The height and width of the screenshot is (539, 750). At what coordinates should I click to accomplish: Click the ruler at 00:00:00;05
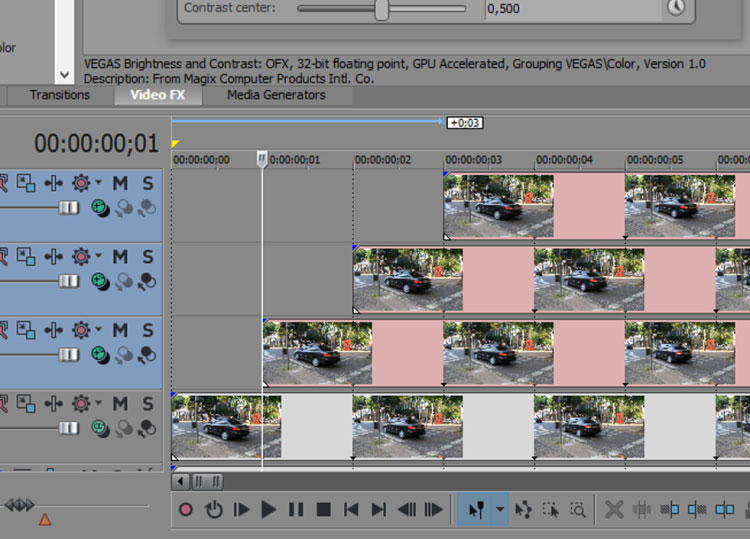click(655, 160)
